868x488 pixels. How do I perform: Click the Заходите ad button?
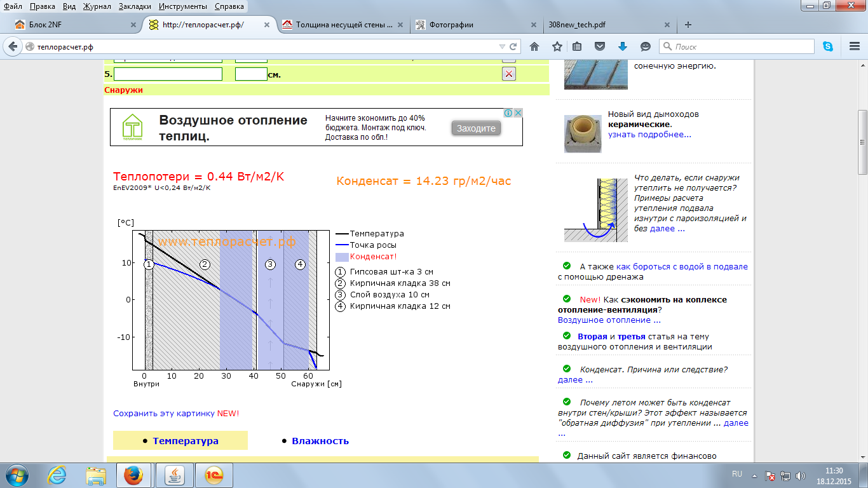(x=476, y=128)
